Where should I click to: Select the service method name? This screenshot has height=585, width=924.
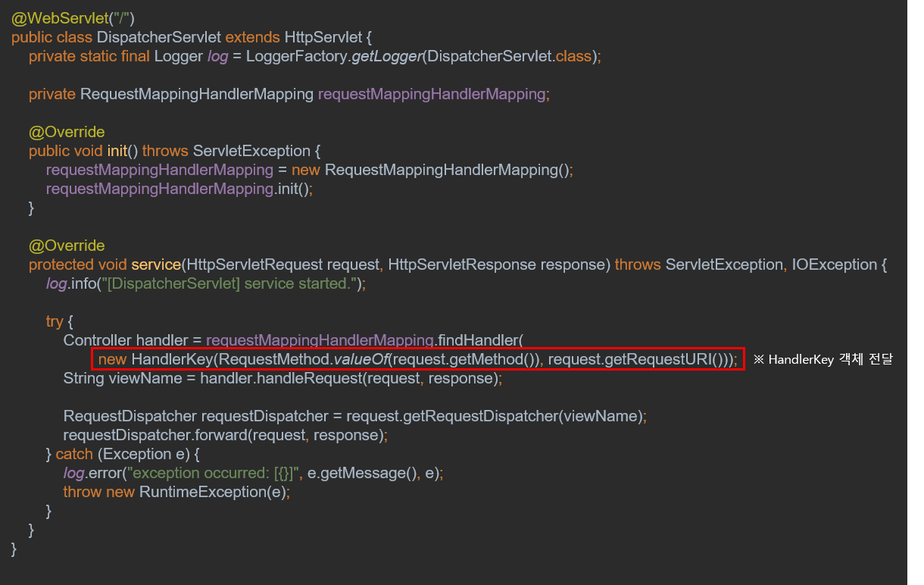pyautogui.click(x=156, y=264)
